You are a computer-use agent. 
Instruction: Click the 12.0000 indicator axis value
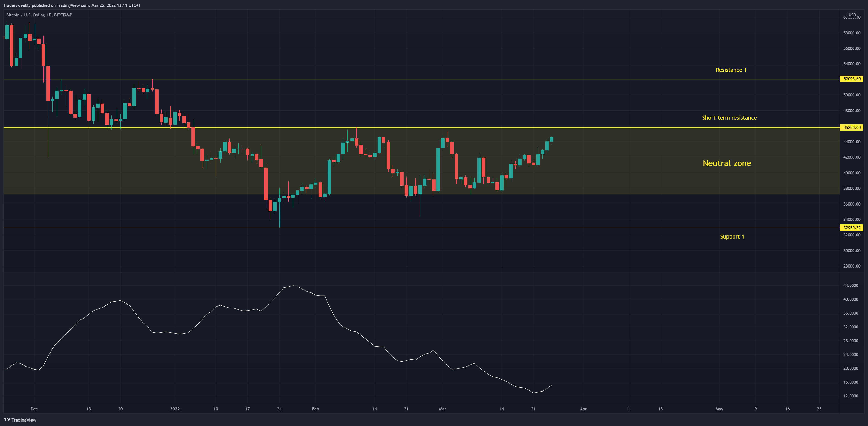[851, 396]
